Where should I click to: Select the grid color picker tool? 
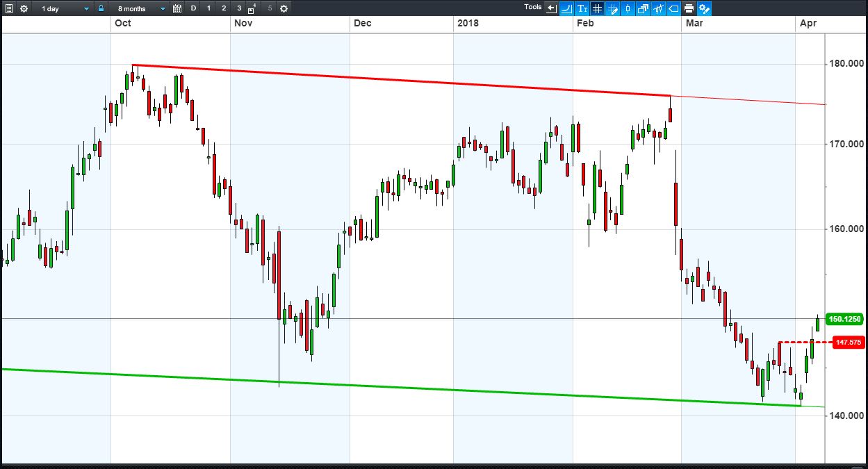pos(613,8)
